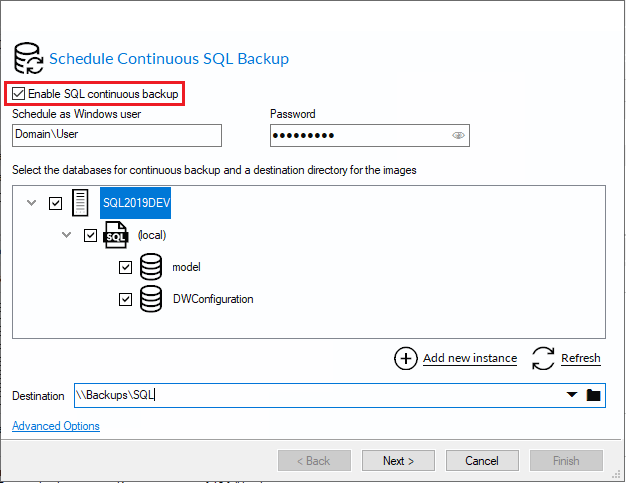Uncheck the DWConfiguration database checkbox
626x483 pixels.
[126, 299]
